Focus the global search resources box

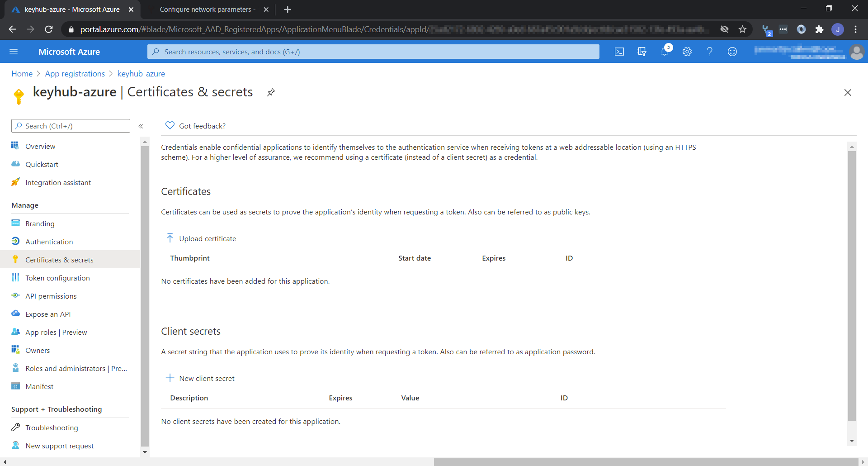click(373, 52)
